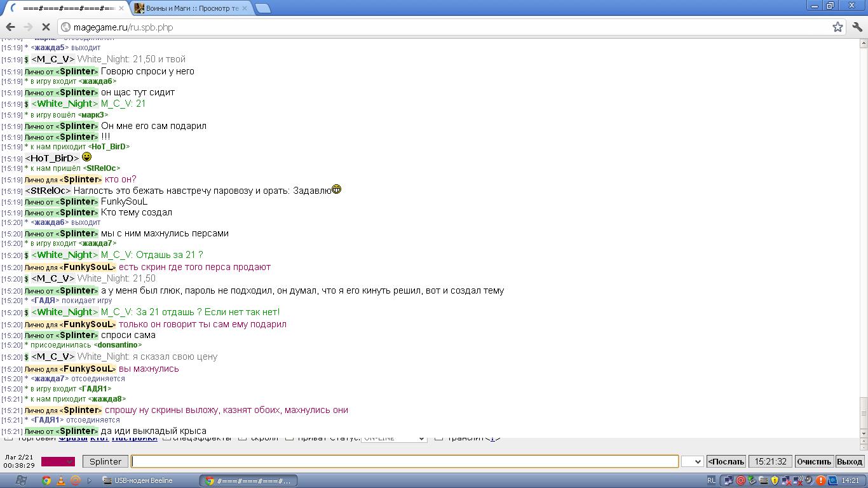Click the chat vertical scrollbar down arrow
Viewport: 868px width, 488px height.
[x=863, y=433]
